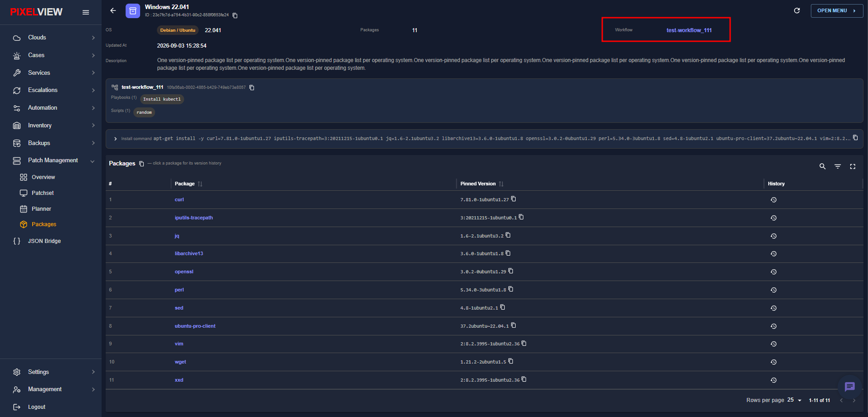Copy the pinned version of openssl
This screenshot has width=868, height=417.
[x=511, y=271]
